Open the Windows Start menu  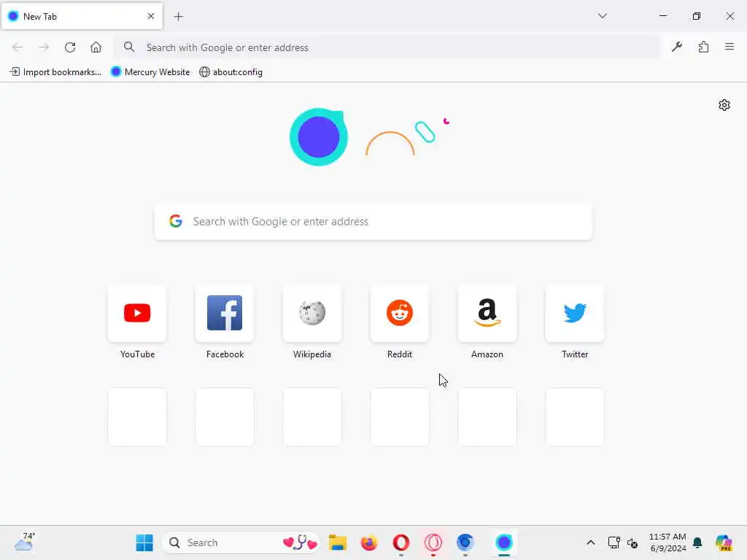coord(144,542)
